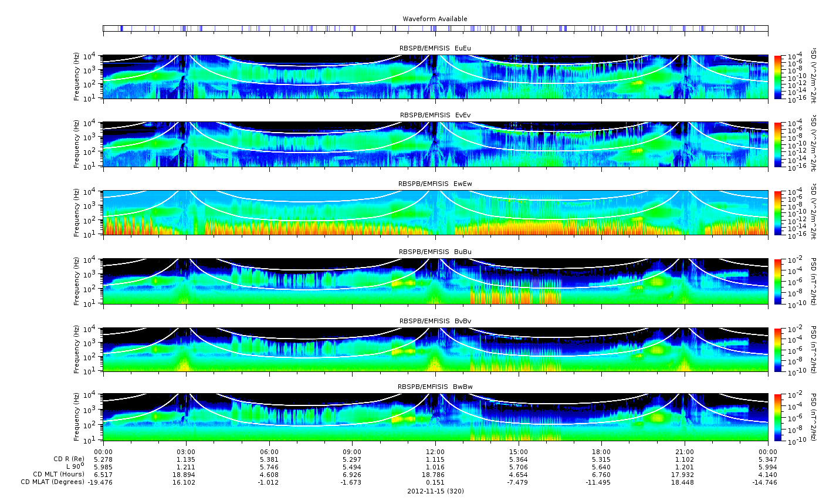Click the EuEu Frequency (Hz) axis label
Viewport: 826px width, 504px height.
coord(77,77)
